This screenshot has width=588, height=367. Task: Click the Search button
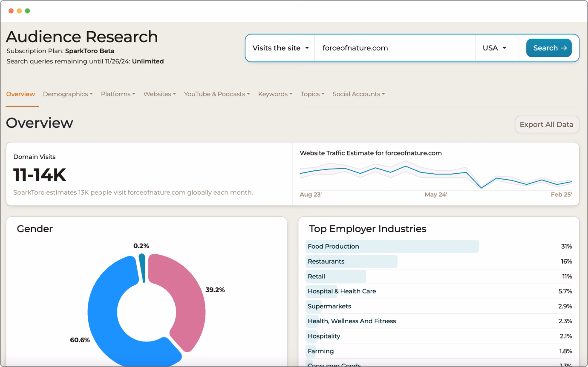[x=548, y=48]
